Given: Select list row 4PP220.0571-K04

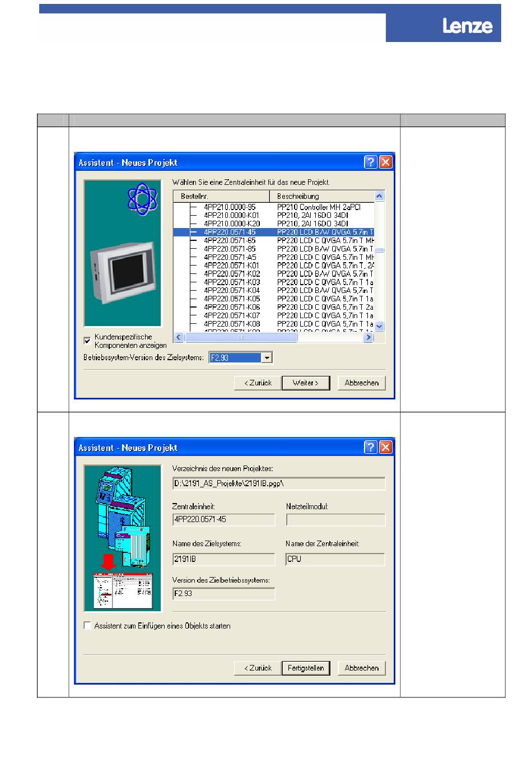Looking at the screenshot, I should (x=273, y=291).
